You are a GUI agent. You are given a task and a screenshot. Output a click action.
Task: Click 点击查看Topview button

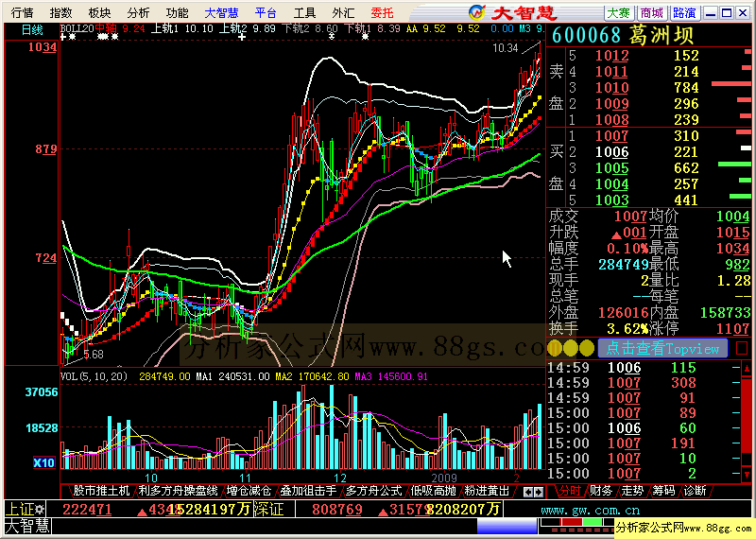[x=662, y=348]
